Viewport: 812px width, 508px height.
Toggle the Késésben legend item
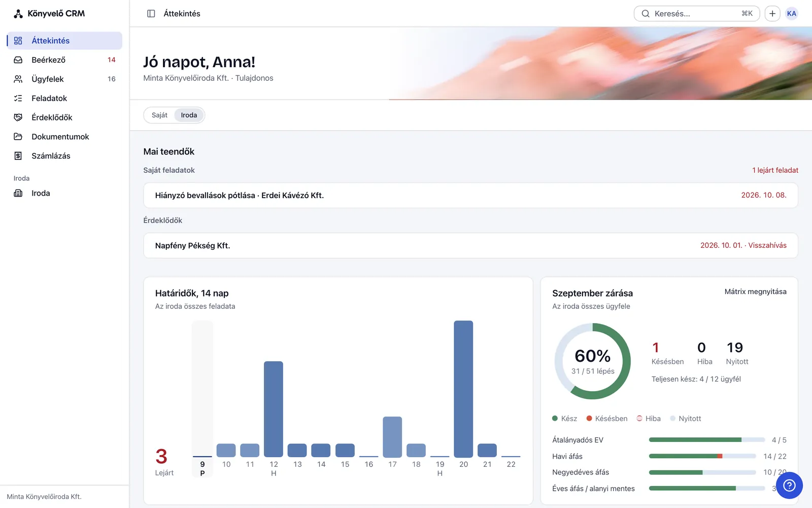click(607, 419)
